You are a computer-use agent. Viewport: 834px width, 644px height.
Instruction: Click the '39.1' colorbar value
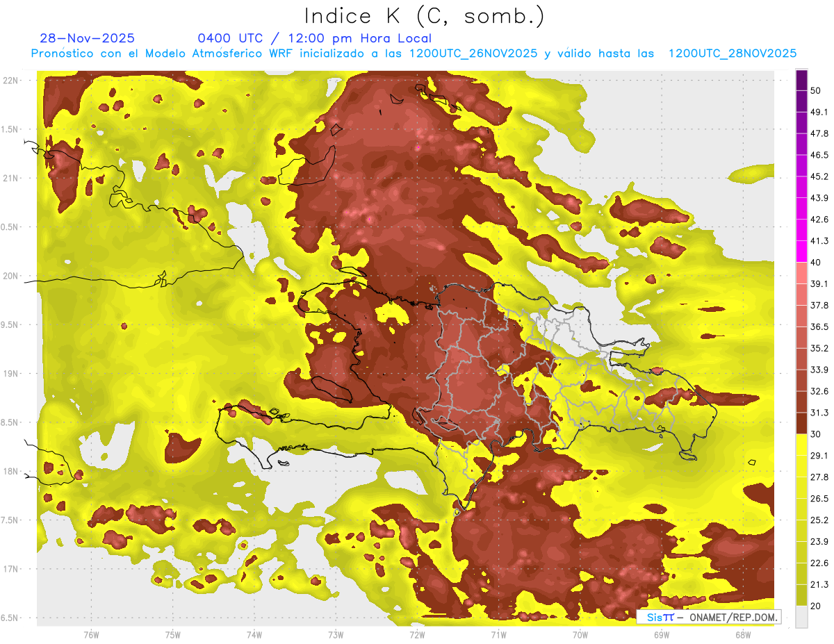pos(819,283)
